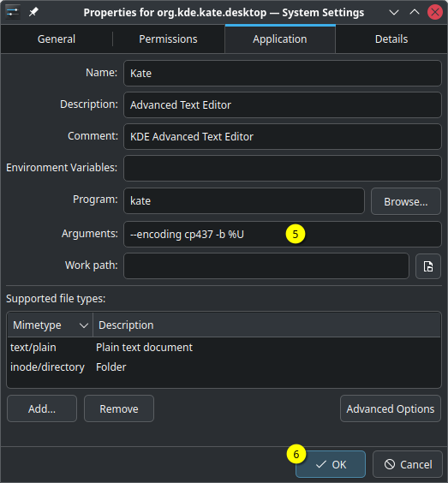Image resolution: width=448 pixels, height=483 pixels.
Task: Click the Browse... button
Action: [x=406, y=201]
